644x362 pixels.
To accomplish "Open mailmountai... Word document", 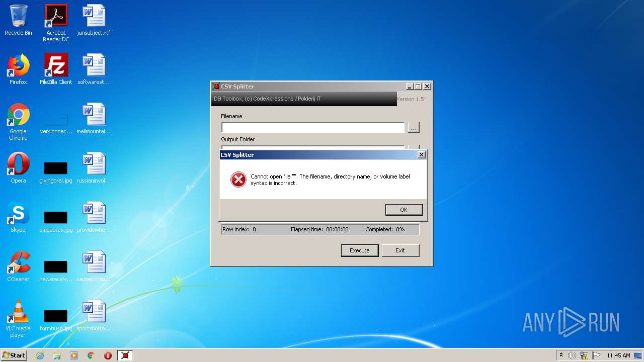I will coord(94,119).
